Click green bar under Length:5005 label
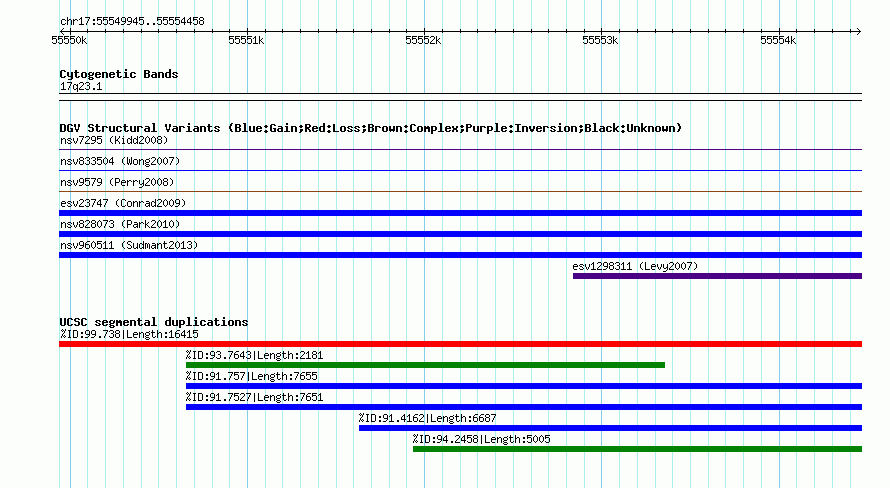 [637, 449]
